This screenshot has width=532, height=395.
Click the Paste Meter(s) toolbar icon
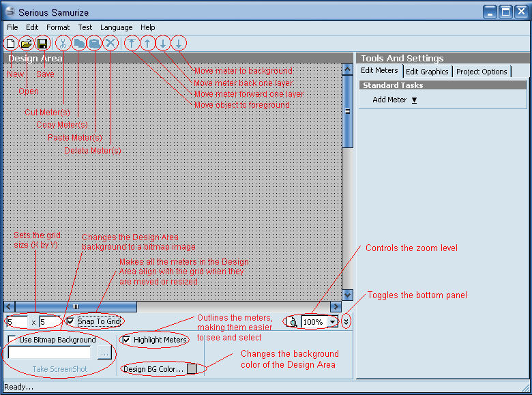tap(95, 44)
